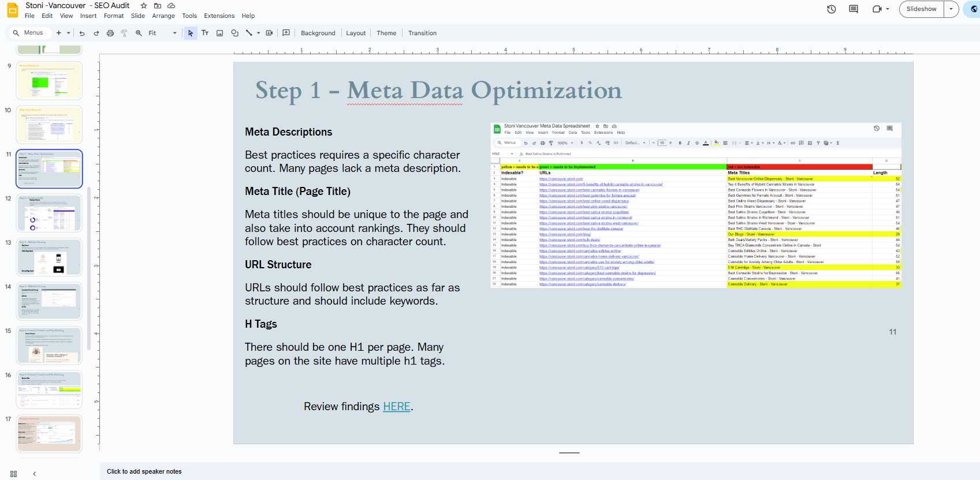Expand the line type dropdown arrow
Image resolution: width=980 pixels, height=480 pixels.
point(258,33)
